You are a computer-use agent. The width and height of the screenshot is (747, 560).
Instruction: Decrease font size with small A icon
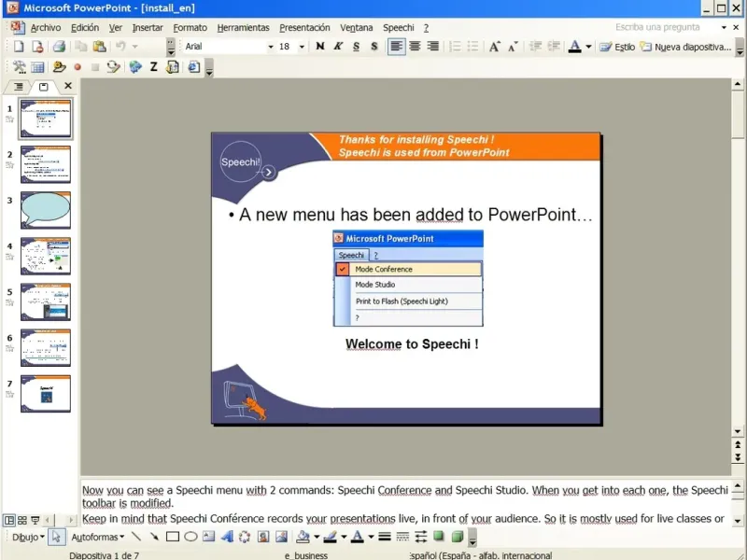point(513,46)
